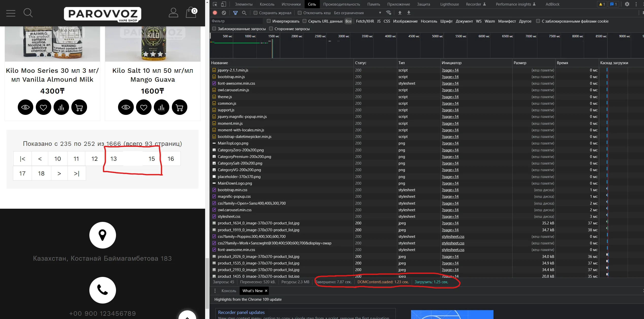Add Kilo Salt Mango Guava to wishlist
The width and height of the screenshot is (644, 319).
pos(144,107)
